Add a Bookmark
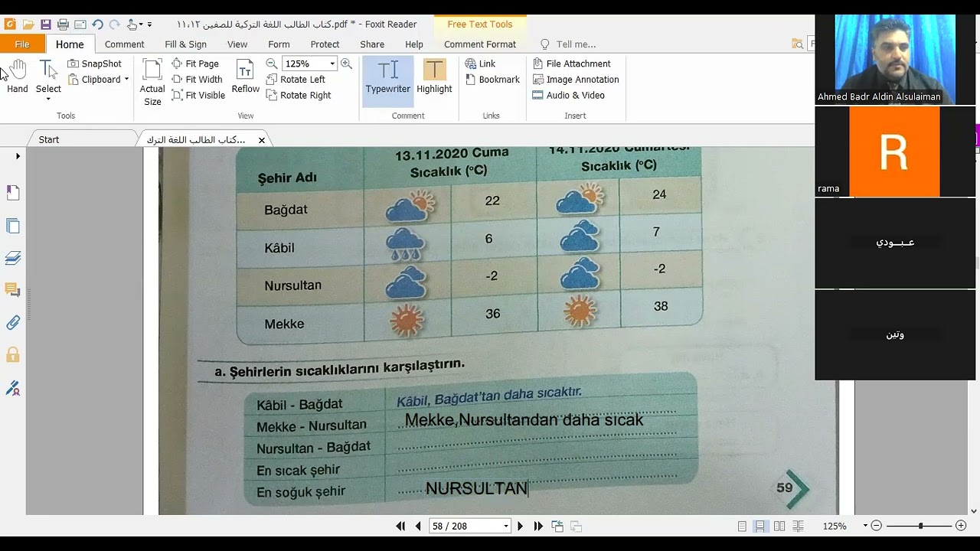 pos(492,80)
